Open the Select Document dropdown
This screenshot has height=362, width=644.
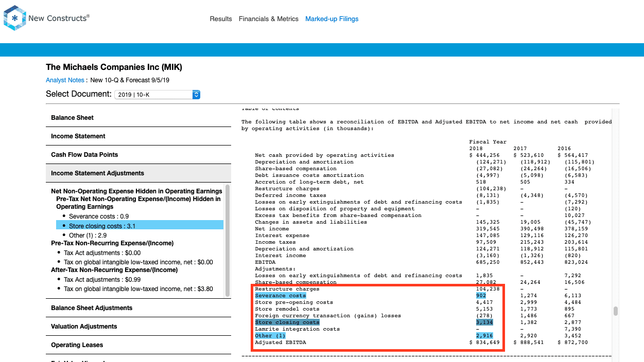pos(158,95)
